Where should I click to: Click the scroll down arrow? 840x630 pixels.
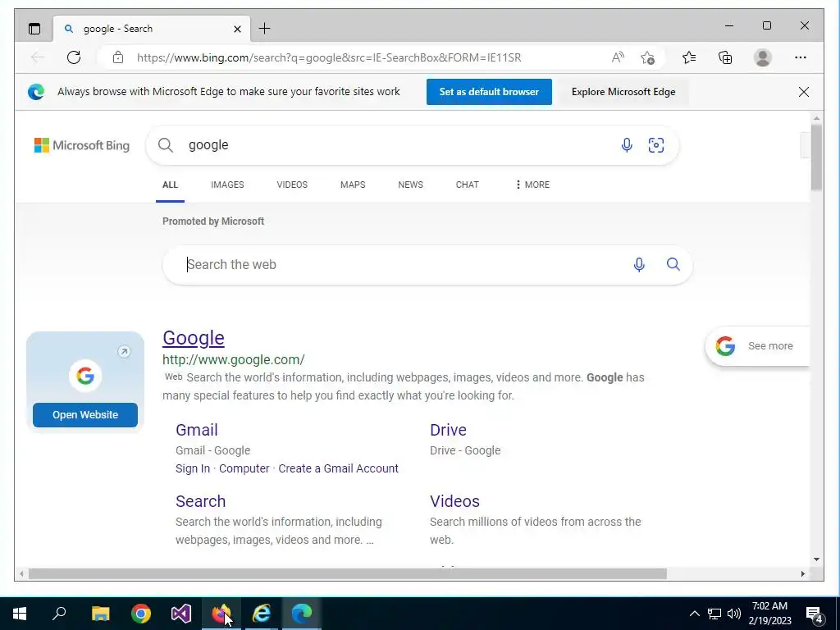click(816, 559)
